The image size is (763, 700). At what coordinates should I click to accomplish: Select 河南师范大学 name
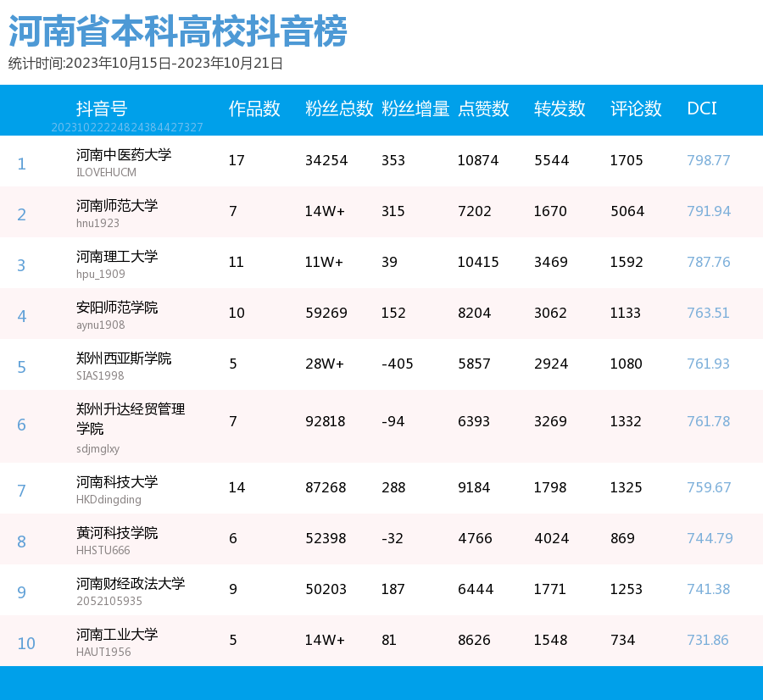coord(117,205)
